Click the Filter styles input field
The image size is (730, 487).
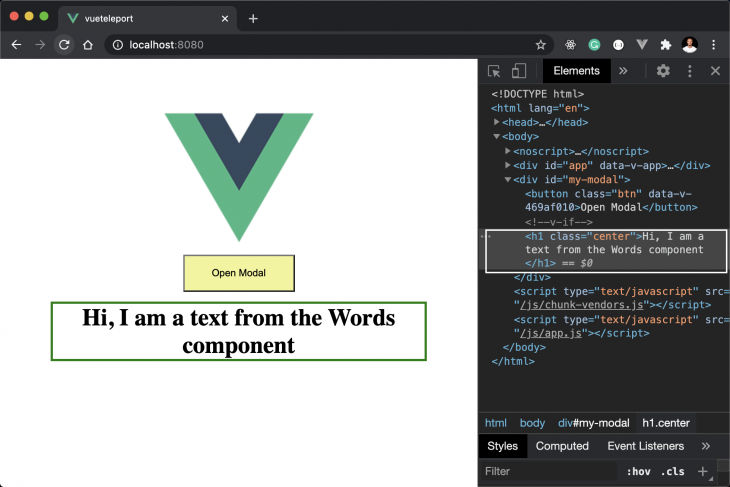pos(548,471)
